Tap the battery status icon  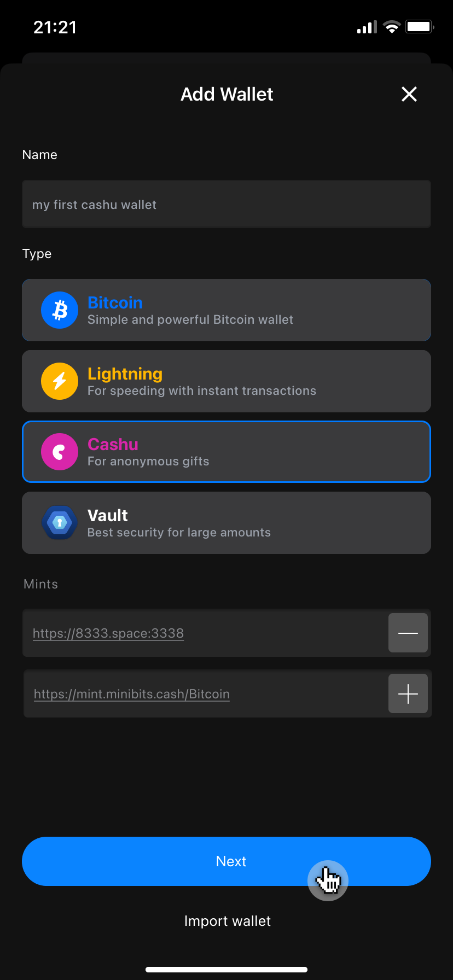click(x=420, y=27)
